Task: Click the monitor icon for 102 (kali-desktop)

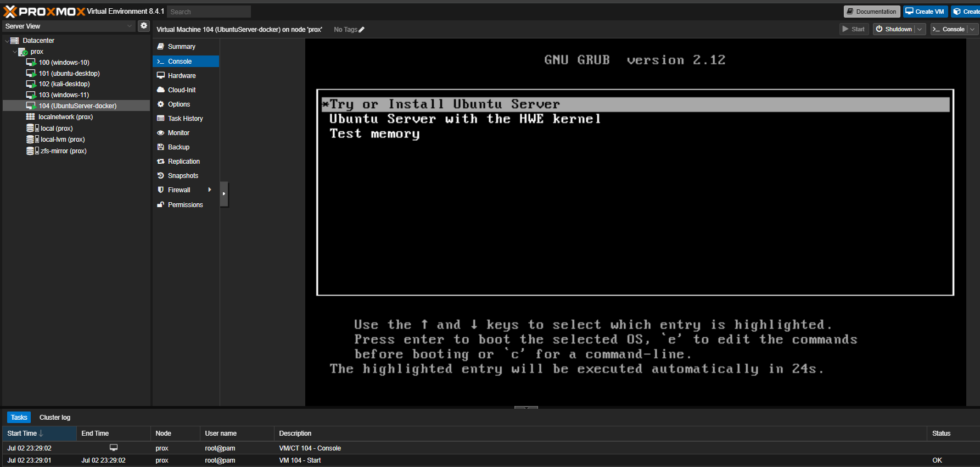Action: (31, 84)
